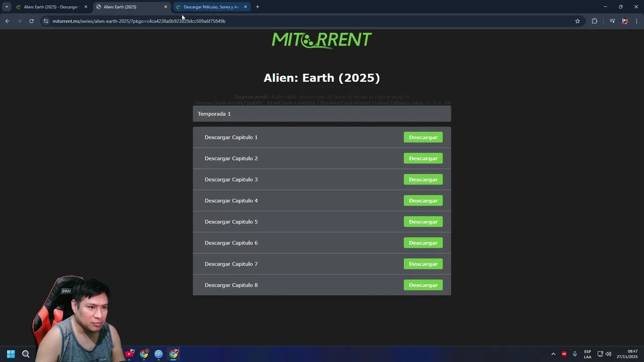Download Capitulo 1 with its Descargar button
644x362 pixels.
(x=423, y=137)
